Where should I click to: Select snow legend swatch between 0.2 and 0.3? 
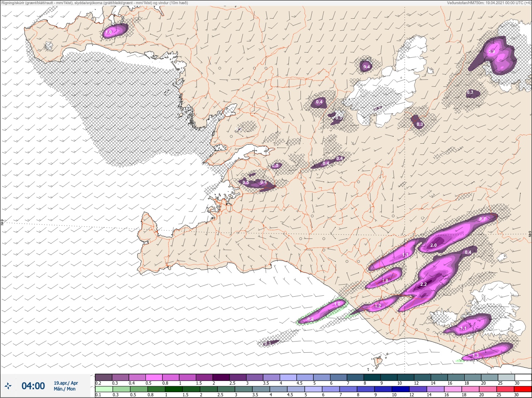(103, 377)
